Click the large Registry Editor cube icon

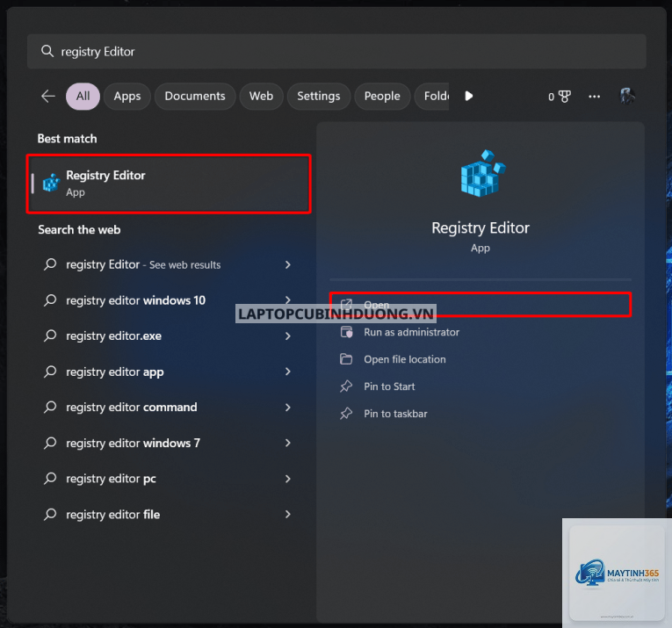point(482,174)
